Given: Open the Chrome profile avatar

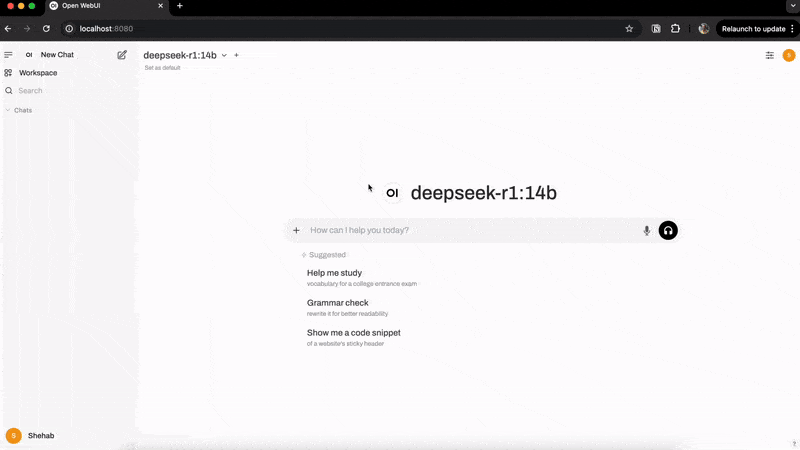Looking at the screenshot, I should coord(704,29).
